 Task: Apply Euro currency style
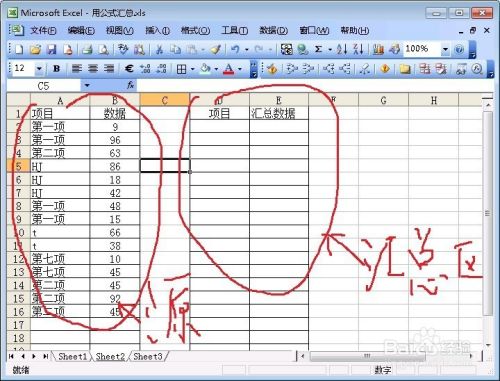click(x=129, y=69)
